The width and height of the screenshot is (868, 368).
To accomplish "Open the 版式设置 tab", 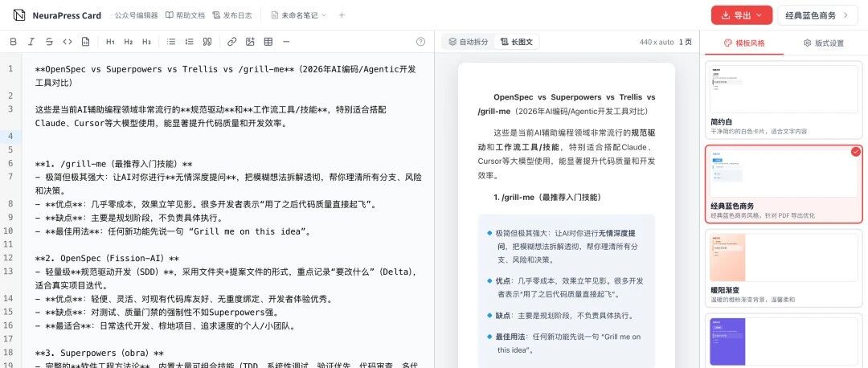I will tap(823, 43).
